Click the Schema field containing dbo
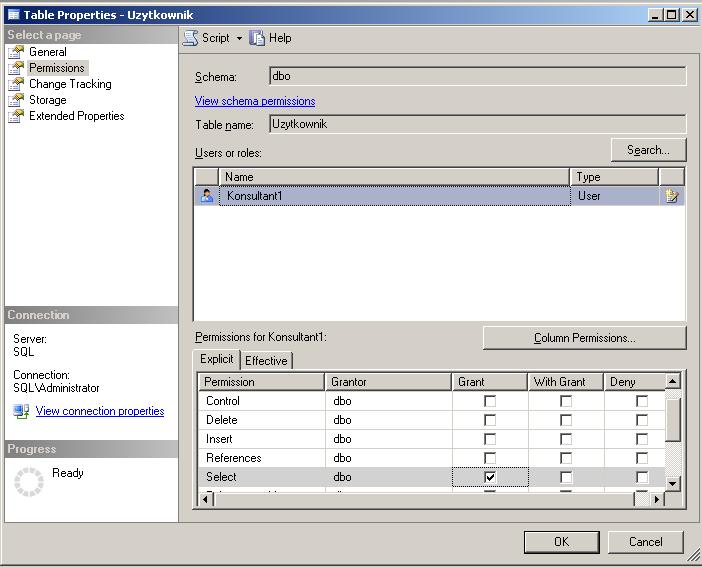This screenshot has width=702, height=567. 478,76
